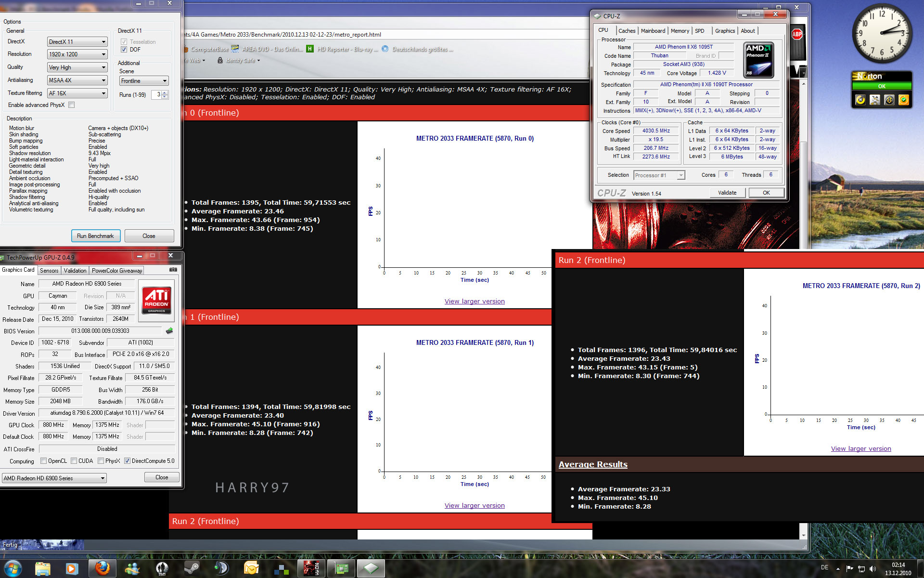Click the Norton gadget arrows icon

889,100
